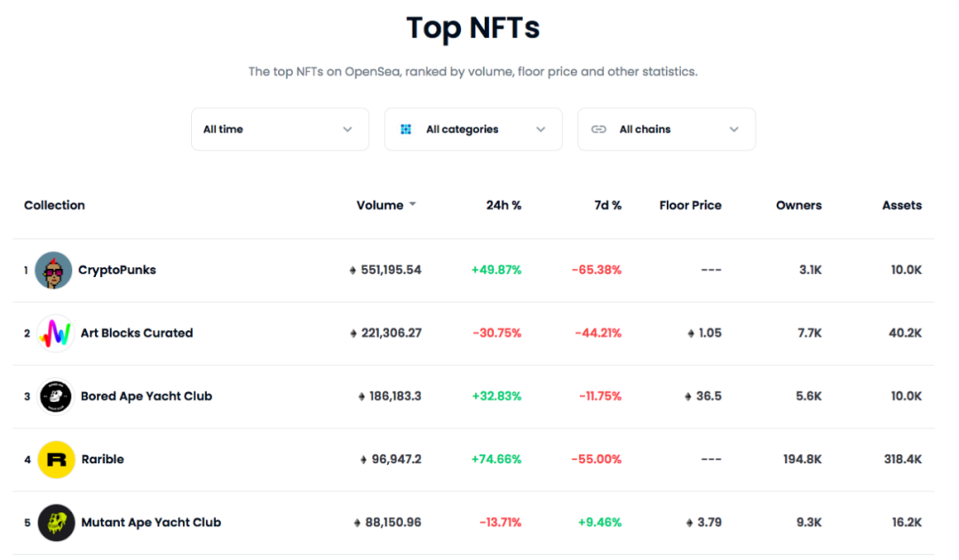Click the chain link icon in All chains
The height and width of the screenshot is (560, 959).
pyautogui.click(x=598, y=129)
